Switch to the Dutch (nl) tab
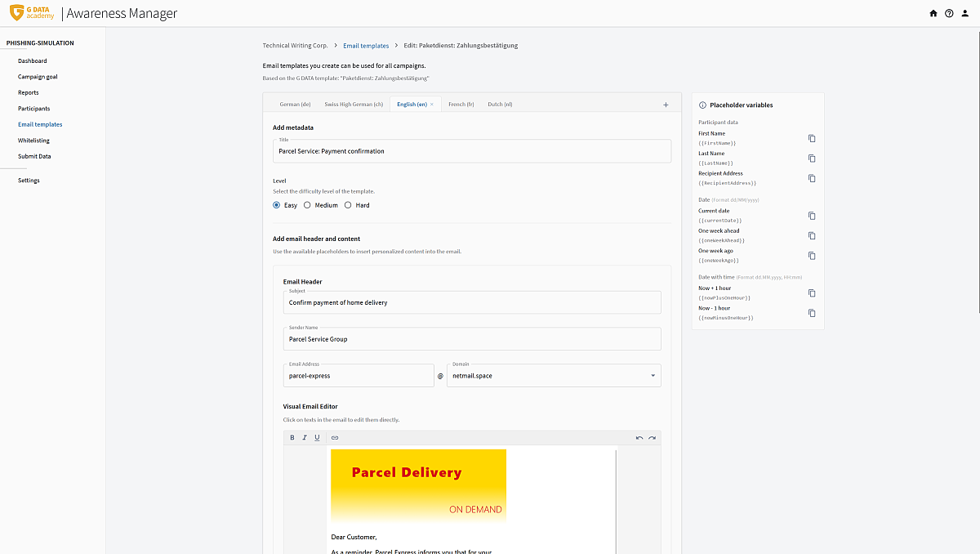The width and height of the screenshot is (980, 554). click(500, 105)
